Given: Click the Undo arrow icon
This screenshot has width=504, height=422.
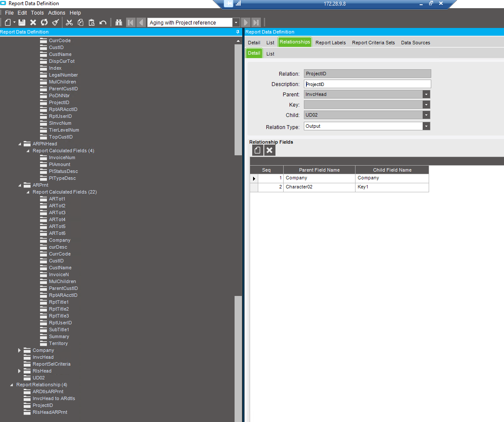Looking at the screenshot, I should (103, 22).
